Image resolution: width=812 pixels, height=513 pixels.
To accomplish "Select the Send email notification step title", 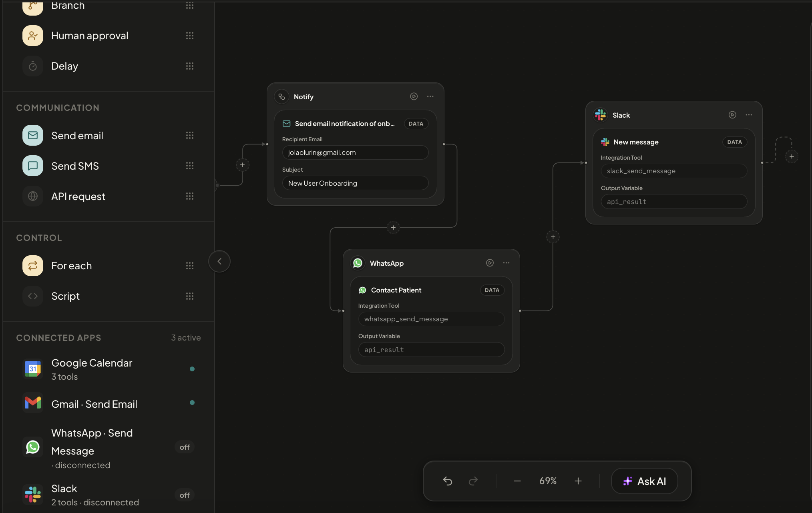I will pos(345,124).
